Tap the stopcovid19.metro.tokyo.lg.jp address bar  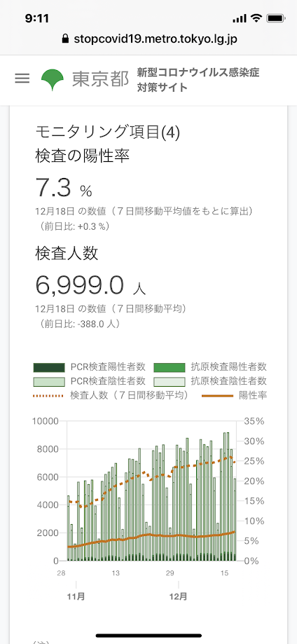coord(148,39)
